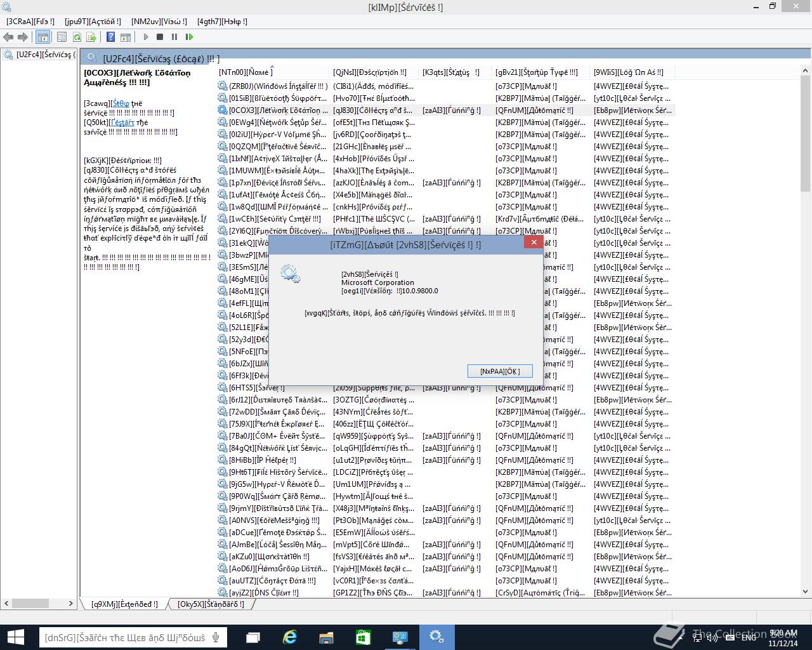Image resolution: width=812 pixels, height=650 pixels.
Task: Select the [1w8Qd] WMI Performance row name
Action: tap(278, 206)
